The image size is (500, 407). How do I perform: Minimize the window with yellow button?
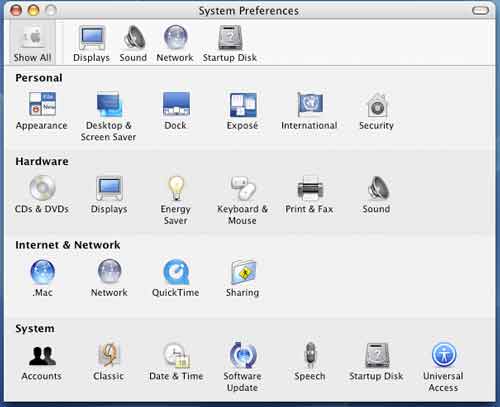tap(33, 10)
